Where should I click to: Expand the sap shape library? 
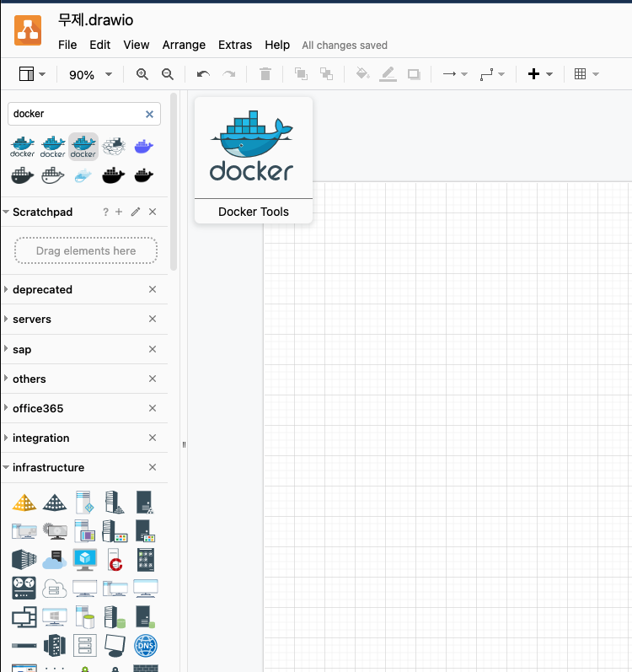(22, 350)
